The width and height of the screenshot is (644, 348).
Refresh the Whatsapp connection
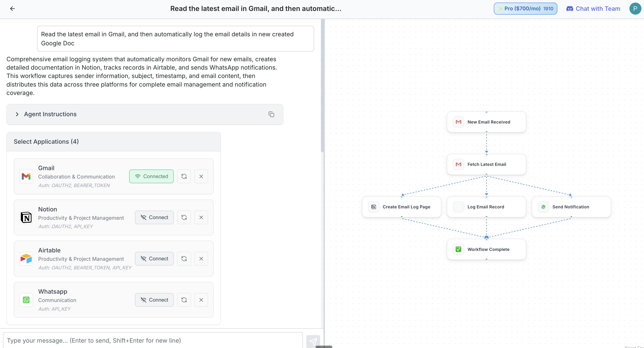184,300
